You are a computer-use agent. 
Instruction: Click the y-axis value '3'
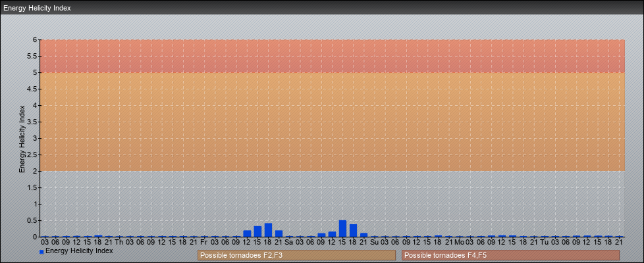coord(36,138)
